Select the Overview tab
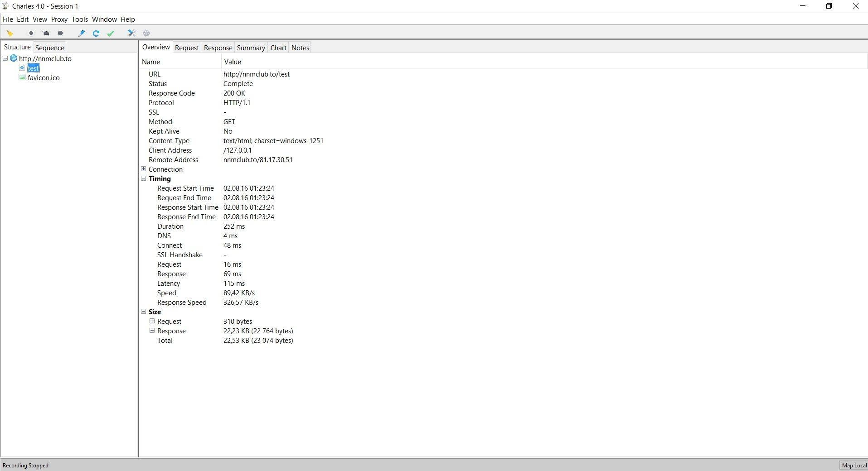The width and height of the screenshot is (868, 471). [156, 47]
